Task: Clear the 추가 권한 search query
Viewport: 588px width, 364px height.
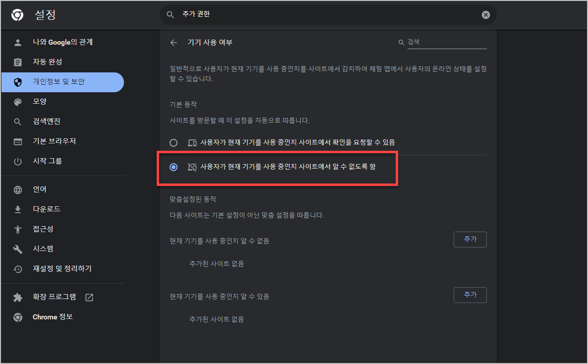Action: [485, 14]
